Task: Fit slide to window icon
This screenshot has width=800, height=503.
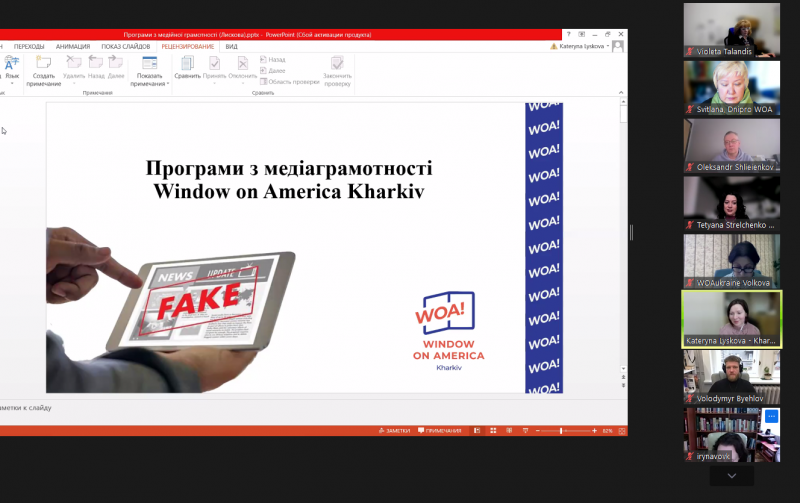Action: [x=622, y=431]
